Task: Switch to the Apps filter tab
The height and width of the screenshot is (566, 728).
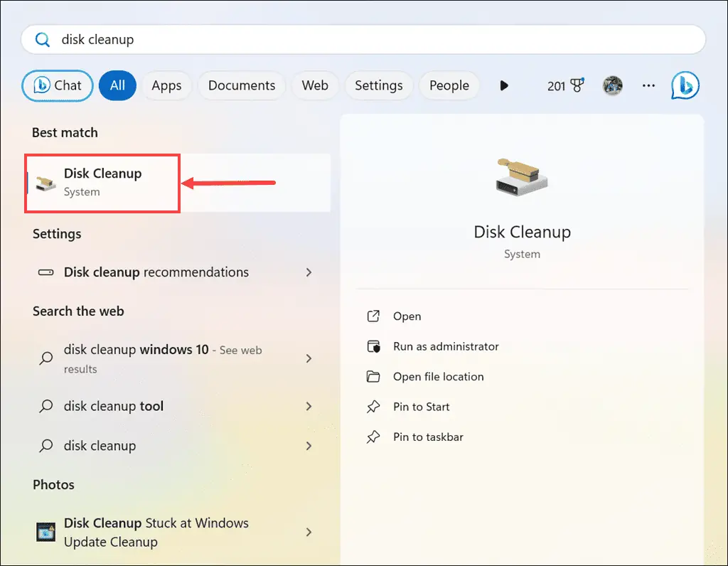Action: pyautogui.click(x=166, y=85)
